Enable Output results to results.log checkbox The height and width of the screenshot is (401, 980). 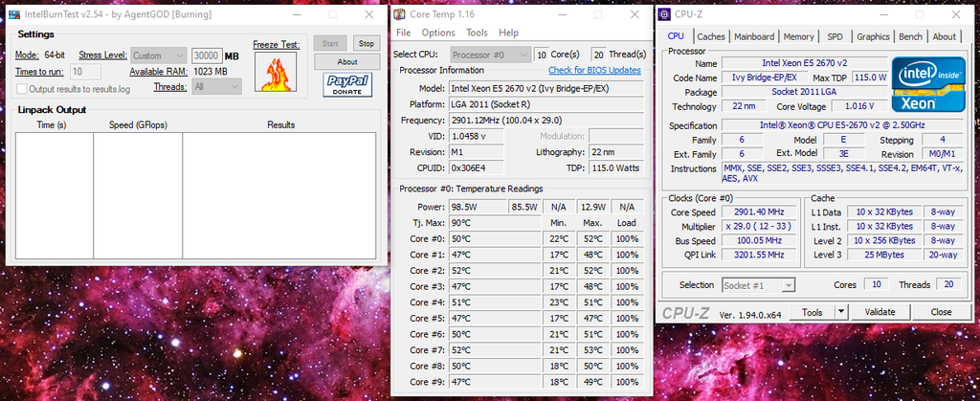coord(22,89)
